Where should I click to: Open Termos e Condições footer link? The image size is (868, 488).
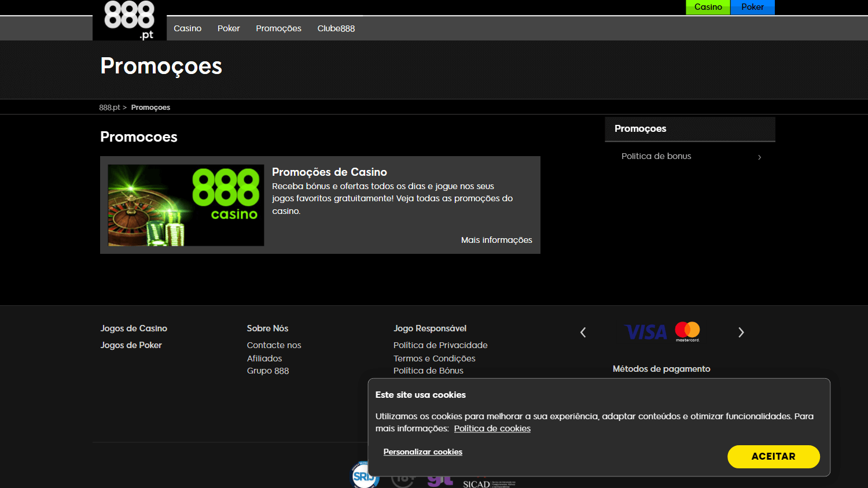[x=435, y=358]
